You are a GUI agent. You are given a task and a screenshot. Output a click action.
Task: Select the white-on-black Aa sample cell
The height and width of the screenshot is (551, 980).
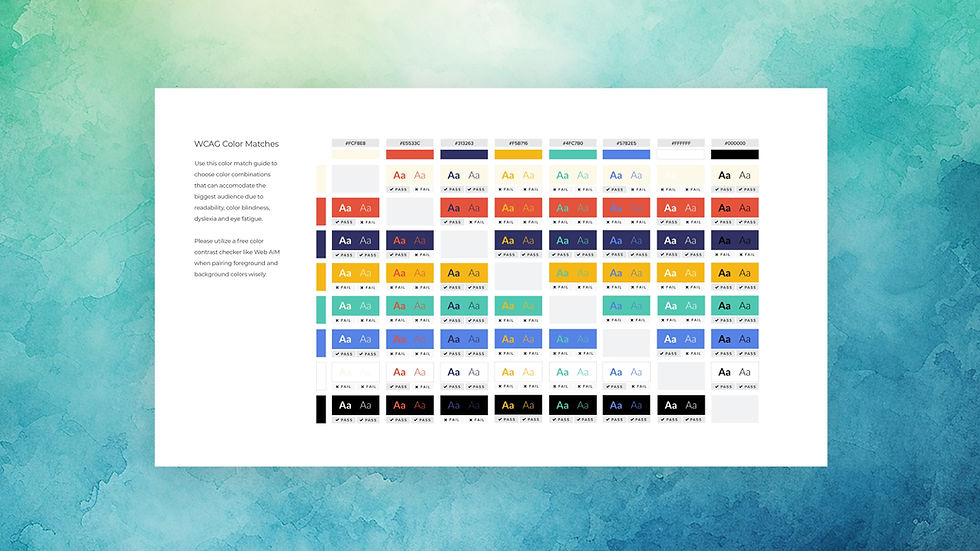click(x=681, y=405)
